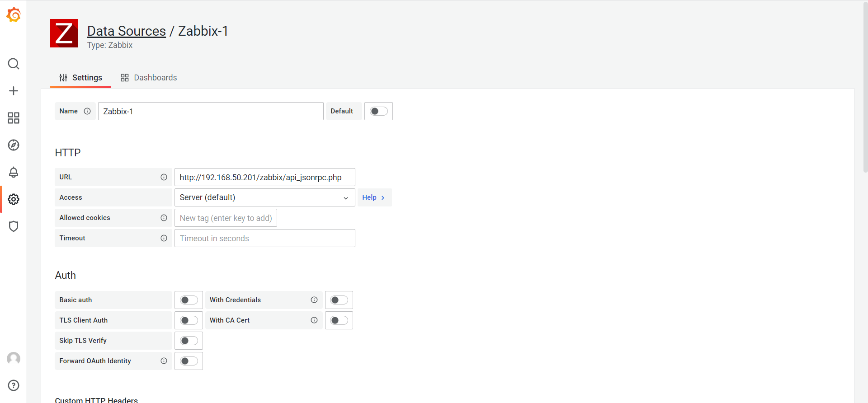The width and height of the screenshot is (868, 403).
Task: Open the Access dropdown Server (default)
Action: (264, 197)
